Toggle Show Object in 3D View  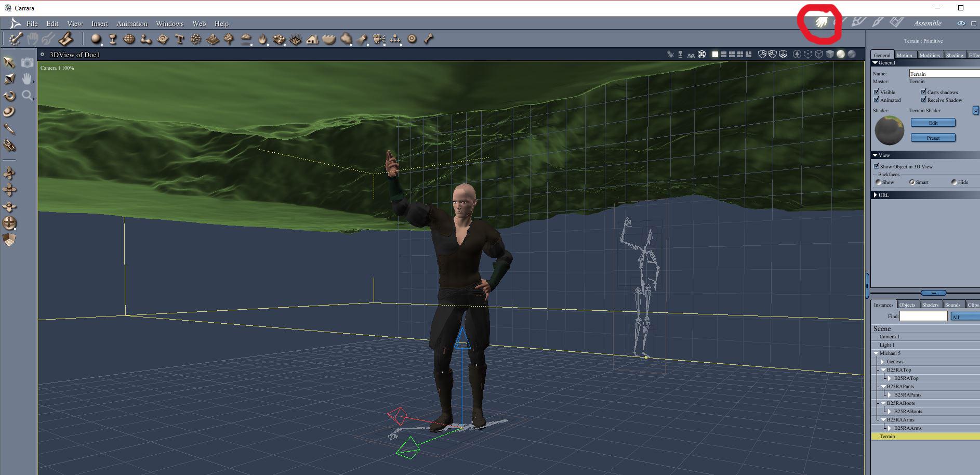click(x=877, y=166)
